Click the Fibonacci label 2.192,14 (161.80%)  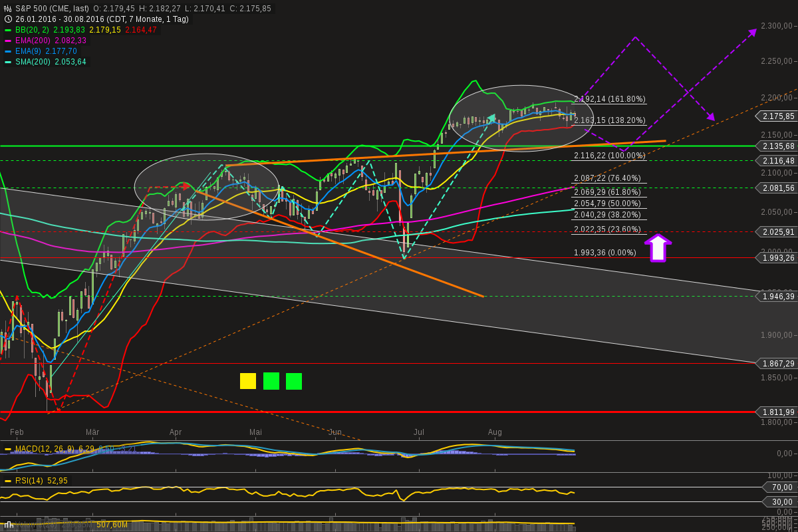(610, 99)
